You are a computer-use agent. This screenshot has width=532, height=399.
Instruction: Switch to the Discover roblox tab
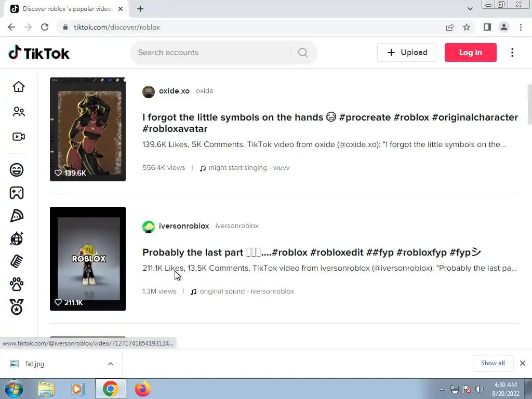point(67,9)
